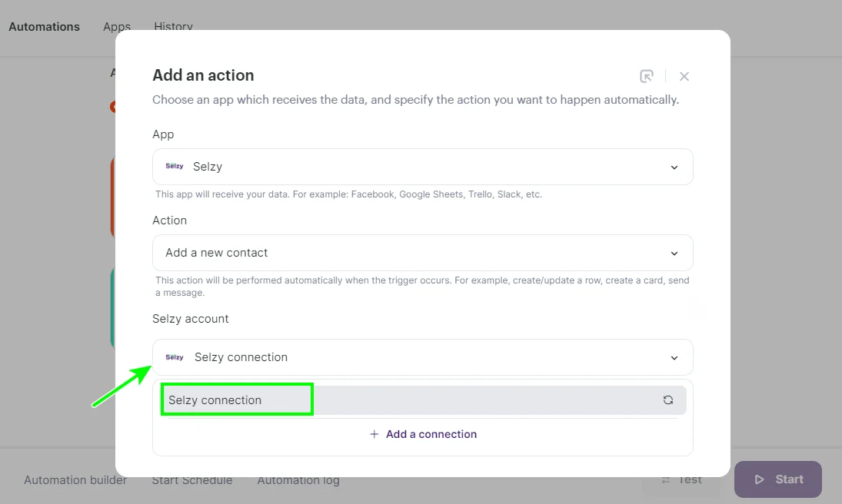Switch to the Apps tab

click(116, 26)
